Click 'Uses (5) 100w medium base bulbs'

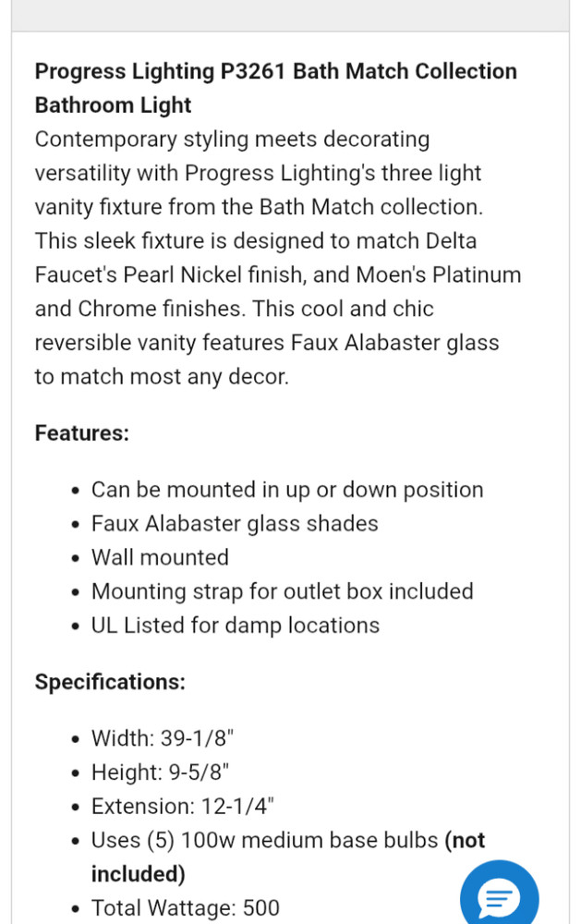point(265,841)
